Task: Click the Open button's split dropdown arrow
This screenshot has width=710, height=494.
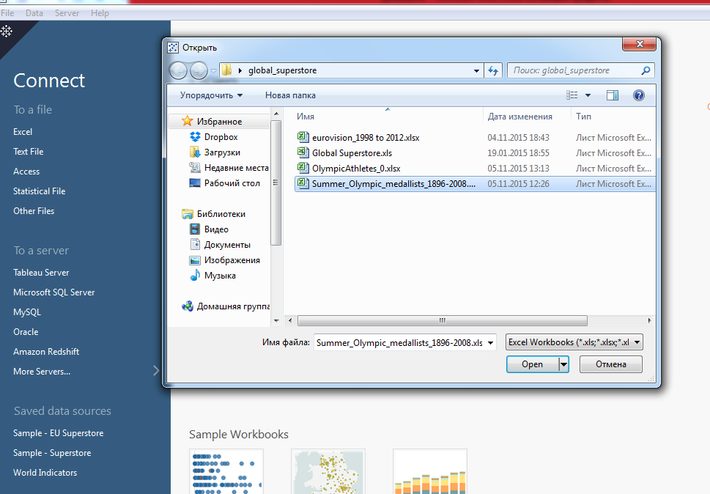Action: click(x=563, y=364)
